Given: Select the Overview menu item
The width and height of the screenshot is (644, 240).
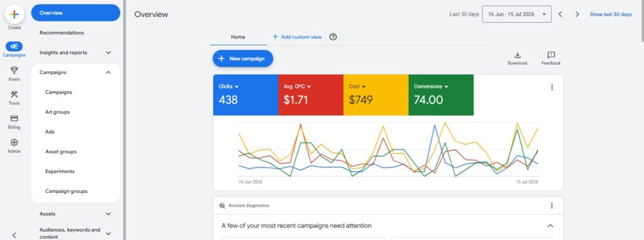Looking at the screenshot, I should (75, 13).
